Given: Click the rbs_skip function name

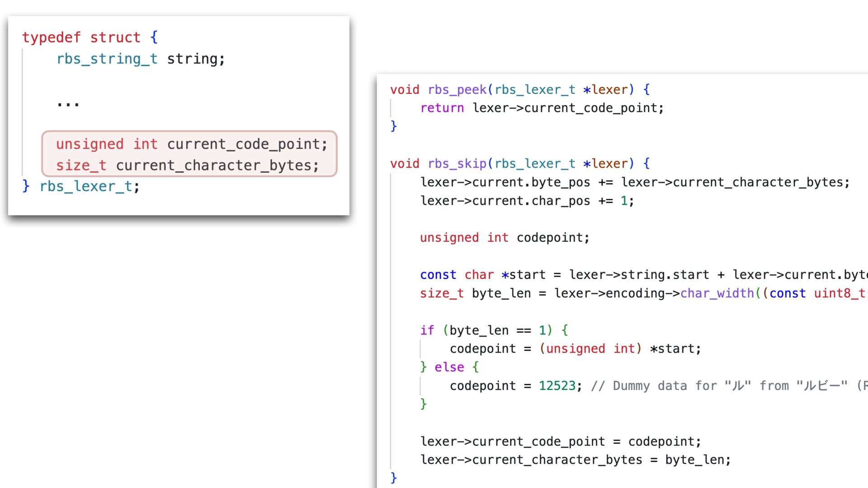Looking at the screenshot, I should click(457, 164).
